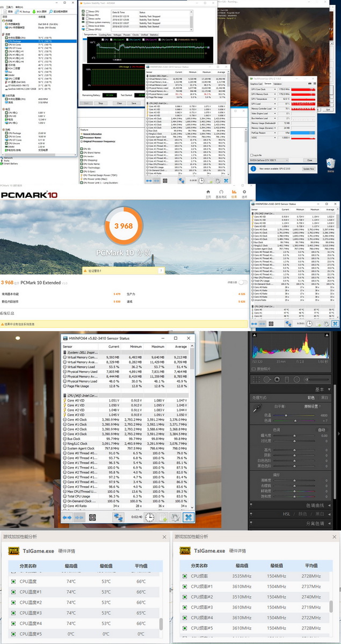Tick the Log to file checkbox in GPU-Z
This screenshot has width=341, height=644.
point(252,155)
